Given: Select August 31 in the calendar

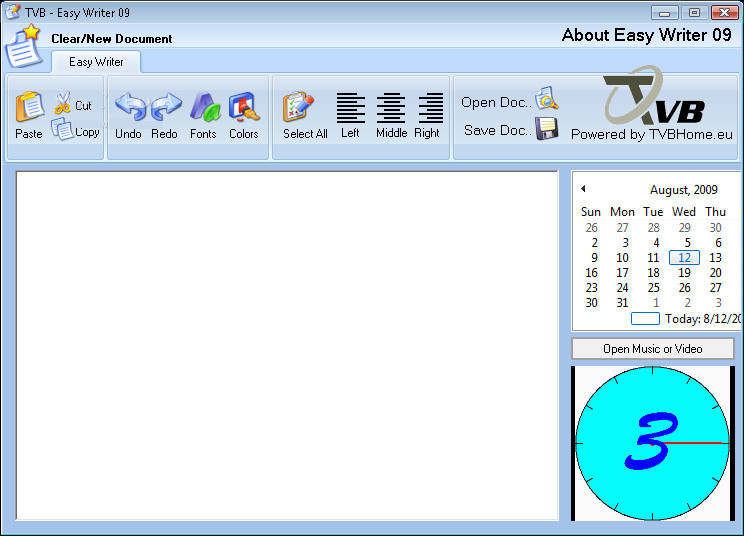Looking at the screenshot, I should (622, 303).
